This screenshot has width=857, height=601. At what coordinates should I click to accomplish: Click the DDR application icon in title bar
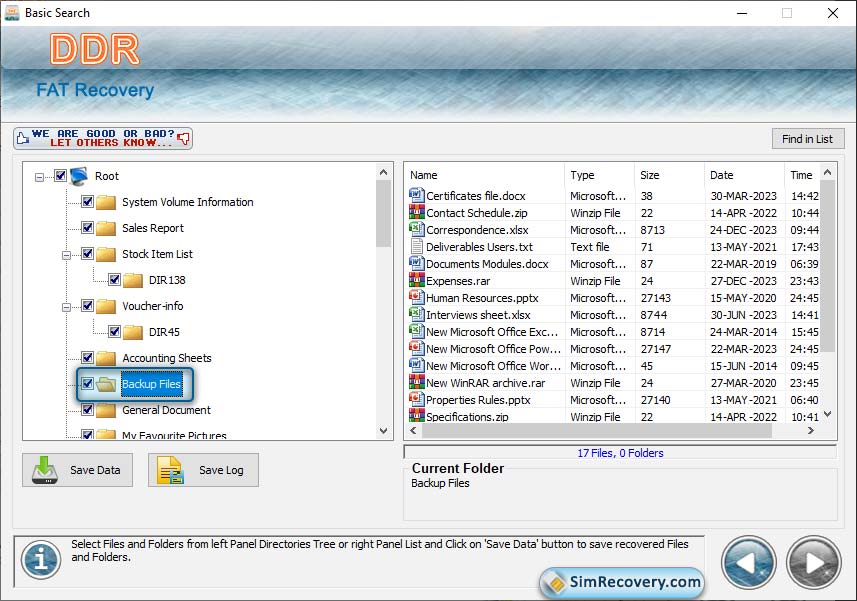pyautogui.click(x=11, y=12)
